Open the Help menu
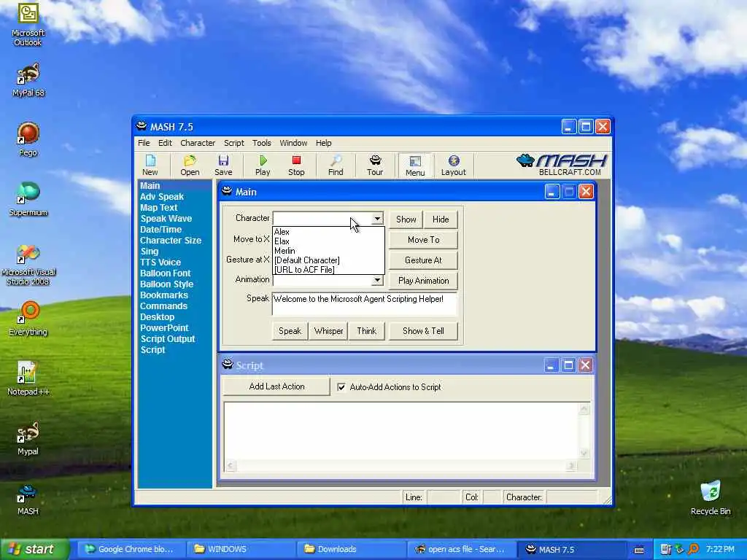The image size is (747, 560). [x=323, y=143]
